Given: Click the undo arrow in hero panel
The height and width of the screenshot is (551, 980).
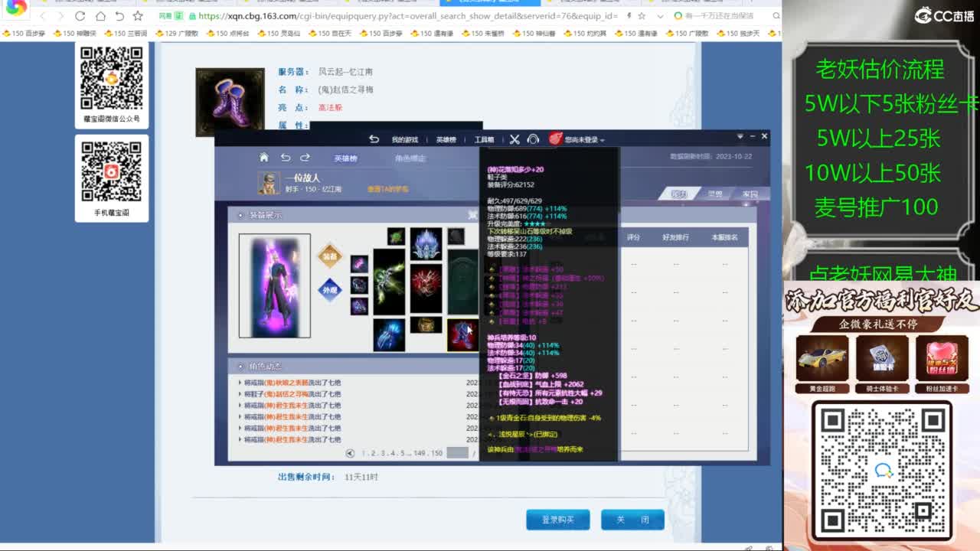Looking at the screenshot, I should [x=285, y=158].
